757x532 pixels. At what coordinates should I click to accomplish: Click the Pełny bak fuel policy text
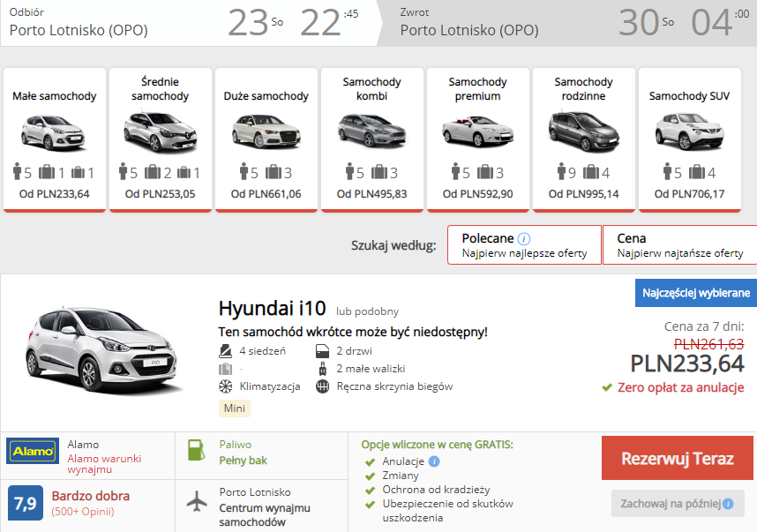point(243,461)
